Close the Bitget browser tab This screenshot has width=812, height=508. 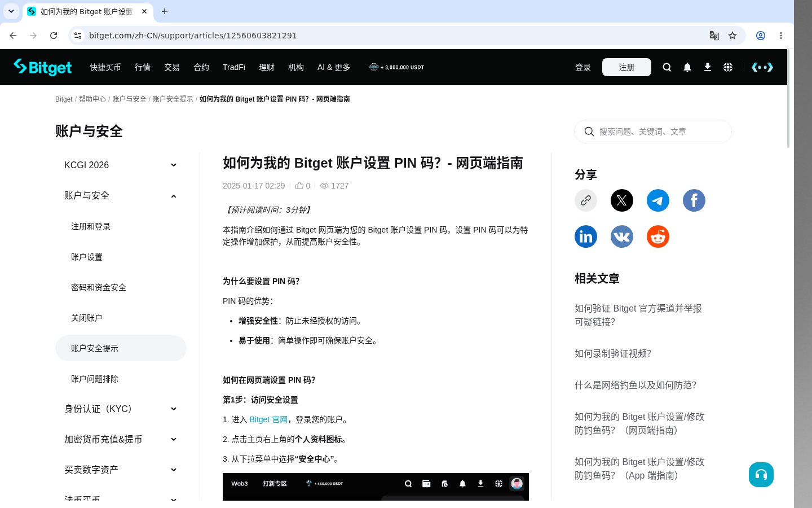click(144, 11)
